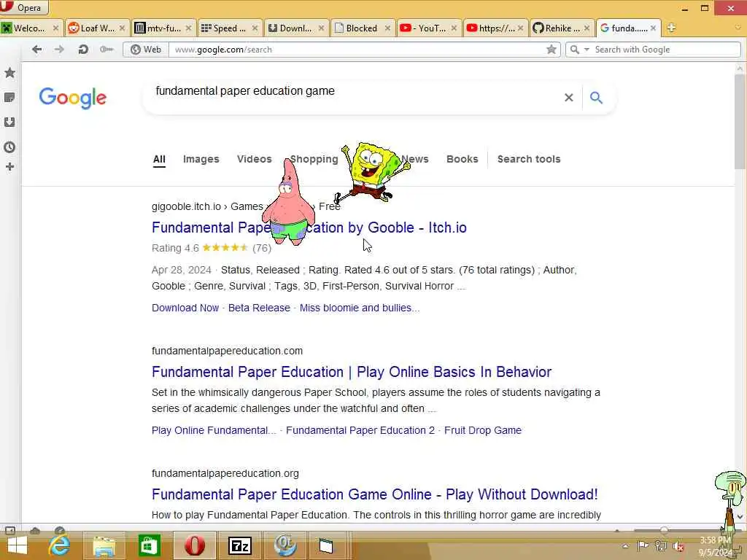Open the Bookmarks panel star icon

[x=9, y=73]
